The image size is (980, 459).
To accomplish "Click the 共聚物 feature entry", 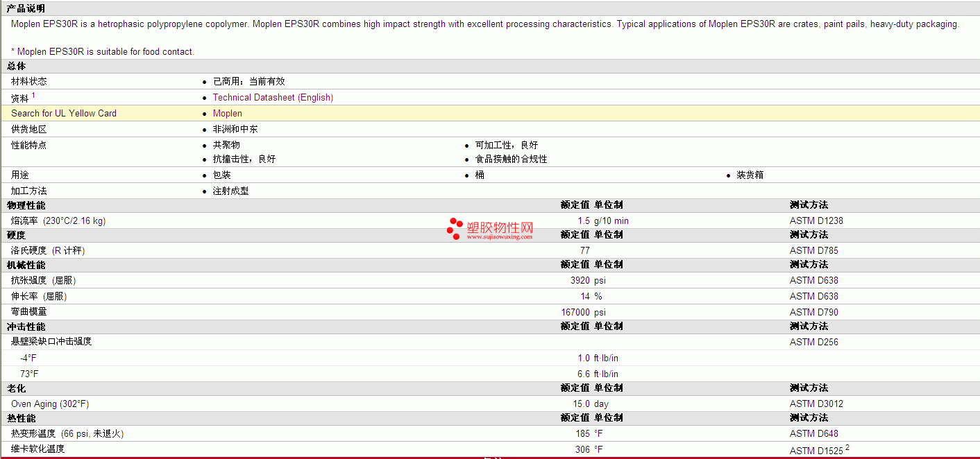I will click(x=226, y=146).
